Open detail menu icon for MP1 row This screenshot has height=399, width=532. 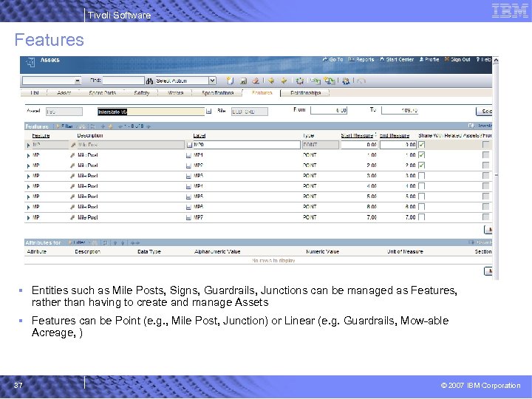click(72, 155)
